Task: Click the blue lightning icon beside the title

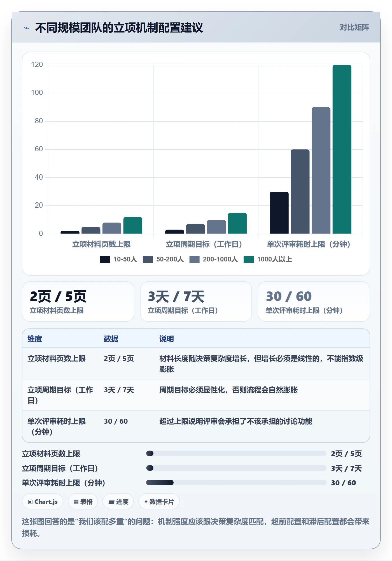Action: (27, 28)
